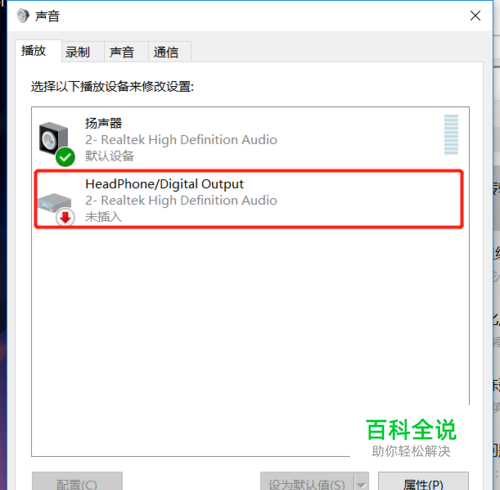The width and height of the screenshot is (500, 490).
Task: Close the 声音 dialog window
Action: [475, 16]
